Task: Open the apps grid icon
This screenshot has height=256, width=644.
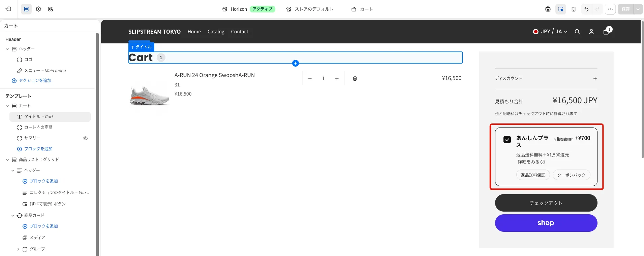Action: 51,9
